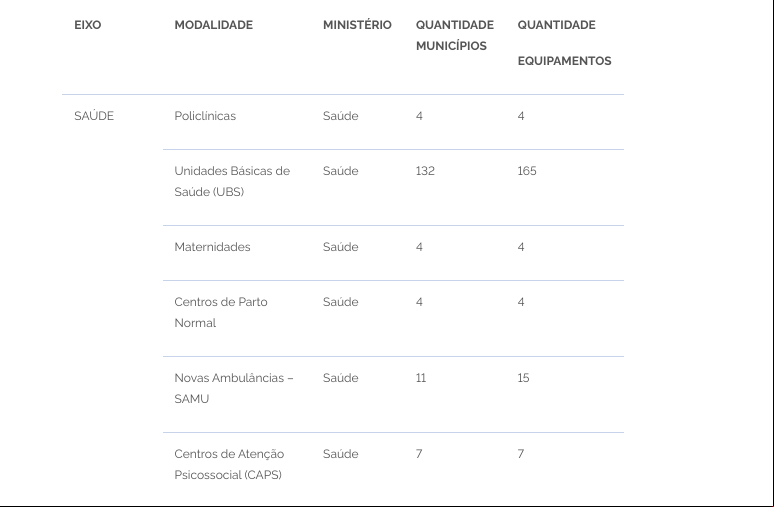774x507 pixels.
Task: Click the Maternidades row label
Action: click(212, 247)
